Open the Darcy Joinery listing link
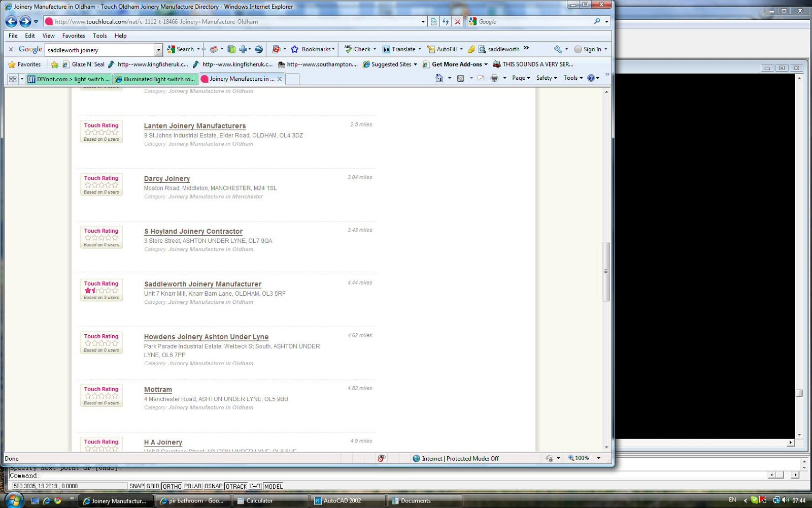The height and width of the screenshot is (508, 812). pyautogui.click(x=166, y=179)
